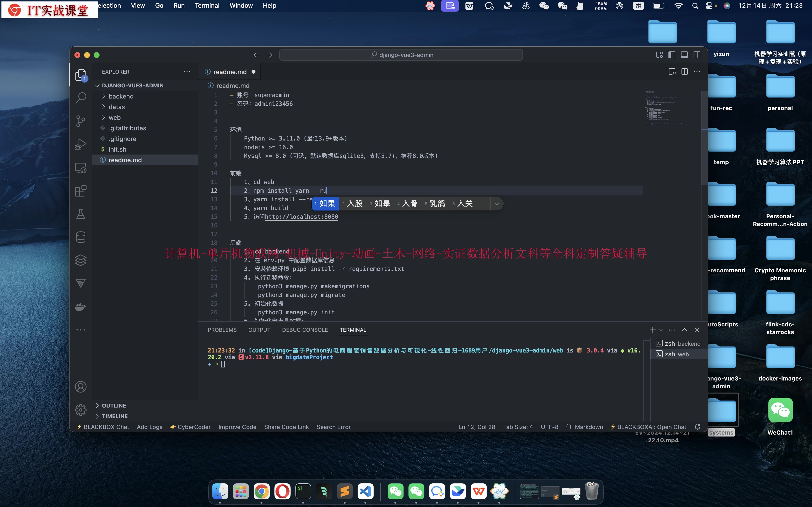Open the Extensions view
Viewport: 812px width, 507px height.
80,191
